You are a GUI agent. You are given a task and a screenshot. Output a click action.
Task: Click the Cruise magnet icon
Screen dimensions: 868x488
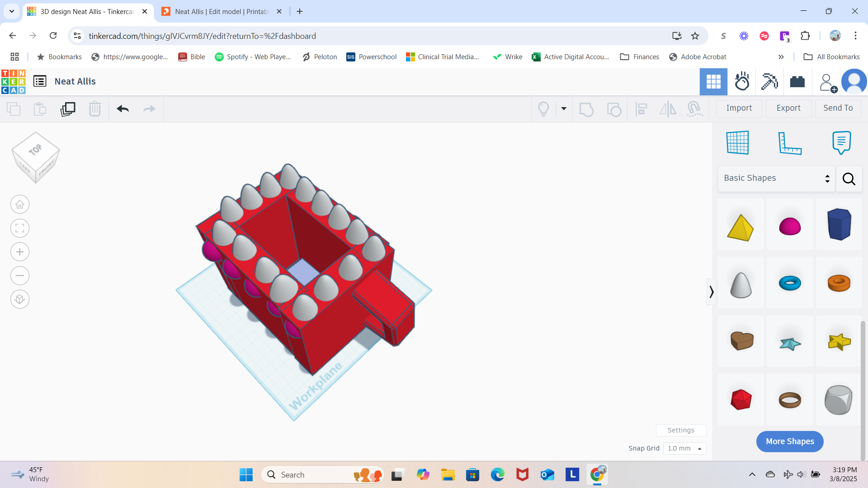pyautogui.click(x=695, y=109)
